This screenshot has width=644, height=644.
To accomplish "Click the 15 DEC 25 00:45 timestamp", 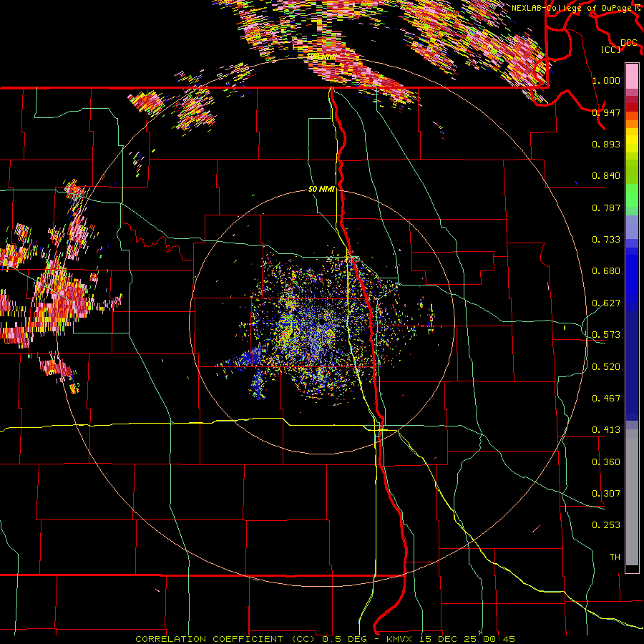I will 467,639.
